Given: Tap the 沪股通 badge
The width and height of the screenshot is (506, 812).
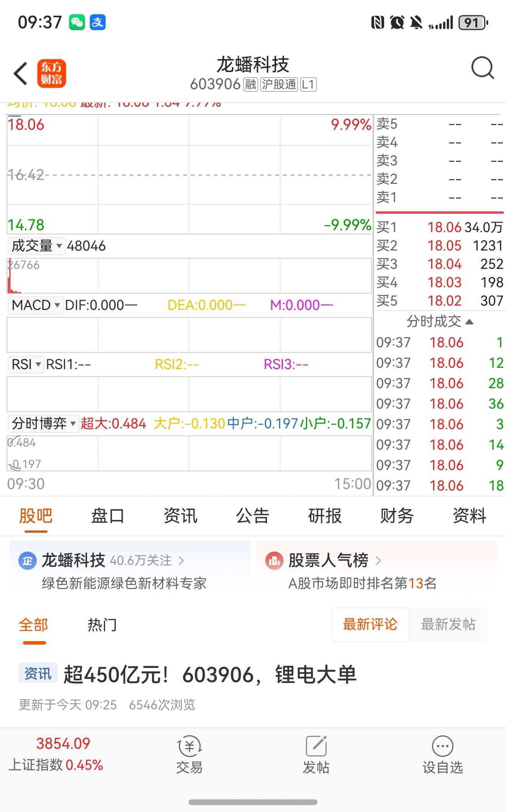Looking at the screenshot, I should tap(279, 84).
